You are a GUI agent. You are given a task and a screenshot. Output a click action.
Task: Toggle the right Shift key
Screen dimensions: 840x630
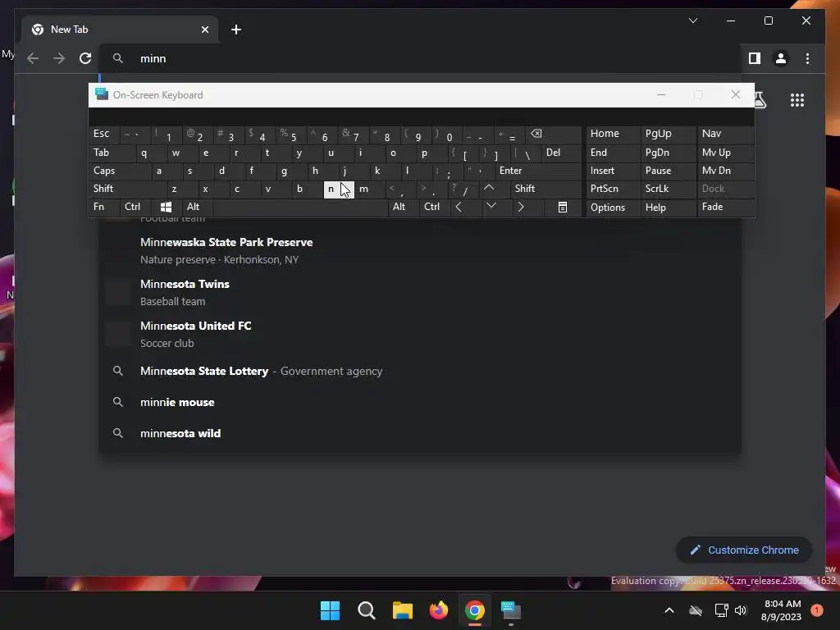(x=546, y=189)
